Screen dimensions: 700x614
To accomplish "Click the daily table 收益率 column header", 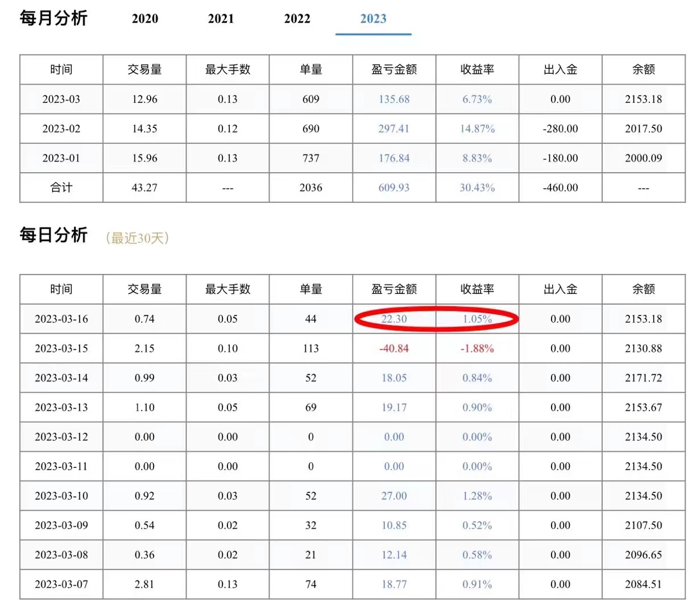I will point(477,289).
